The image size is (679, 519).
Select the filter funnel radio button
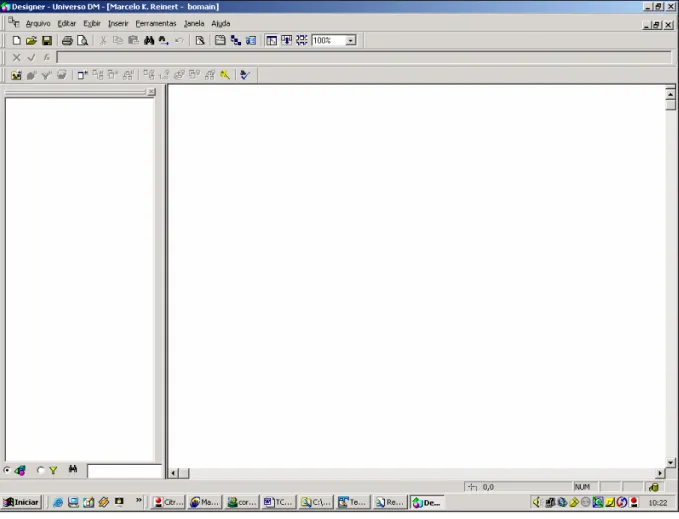41,470
